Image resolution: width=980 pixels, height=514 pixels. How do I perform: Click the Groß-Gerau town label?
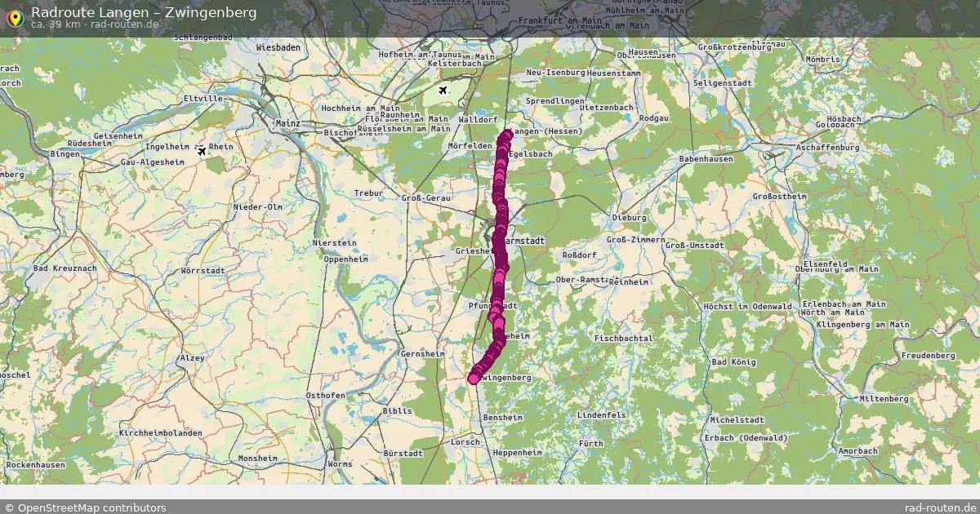pyautogui.click(x=426, y=197)
